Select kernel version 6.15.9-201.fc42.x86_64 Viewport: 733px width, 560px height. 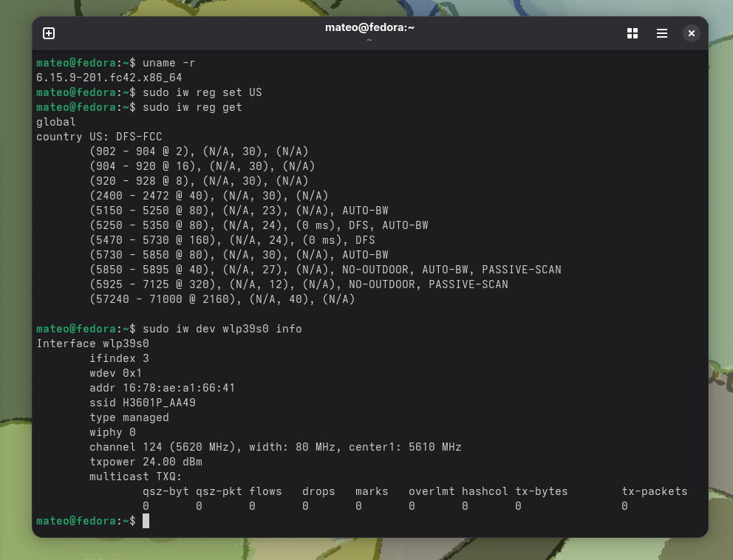click(x=109, y=78)
